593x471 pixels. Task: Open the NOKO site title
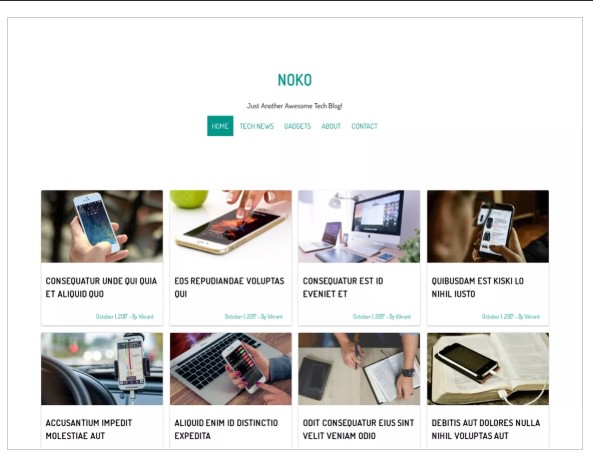click(295, 80)
